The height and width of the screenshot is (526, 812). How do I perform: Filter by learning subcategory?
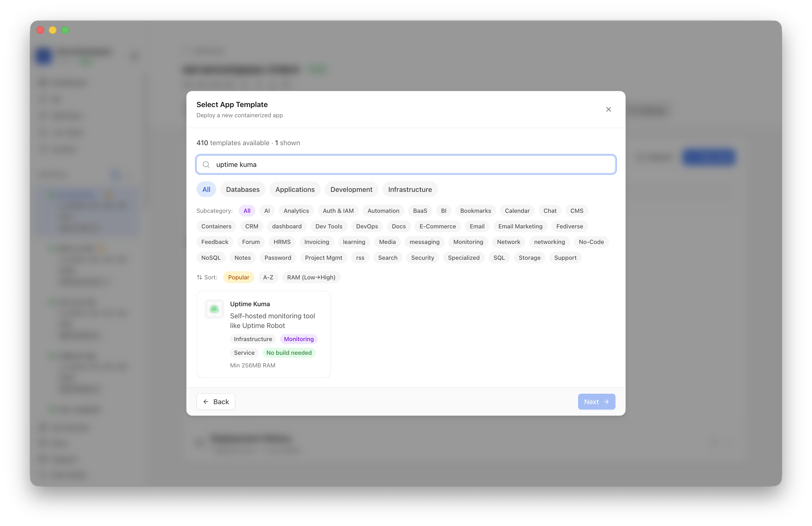pos(354,242)
